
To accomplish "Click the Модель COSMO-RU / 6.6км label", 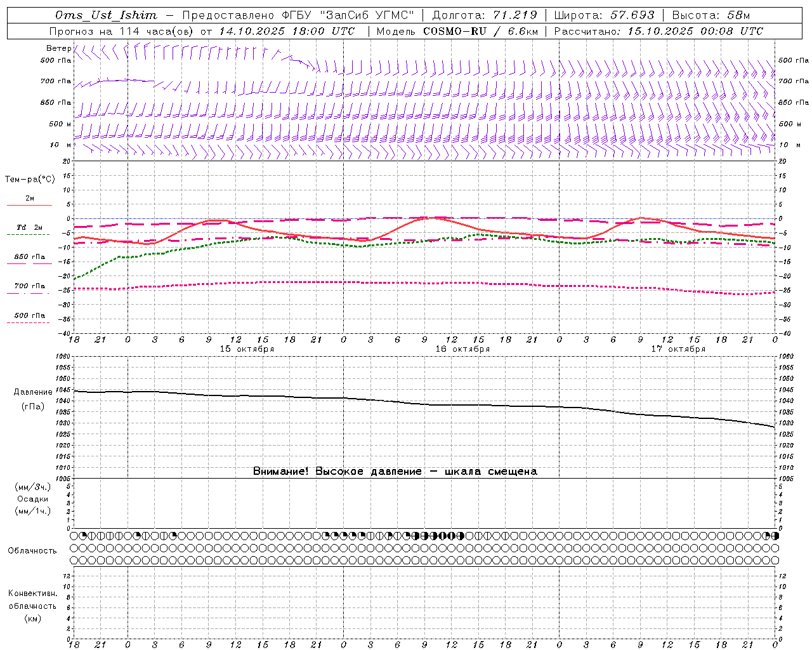I will point(457,31).
